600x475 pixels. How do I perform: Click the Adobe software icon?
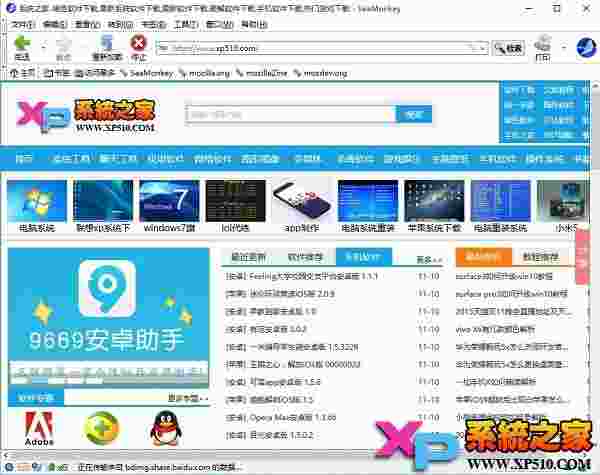(x=39, y=428)
